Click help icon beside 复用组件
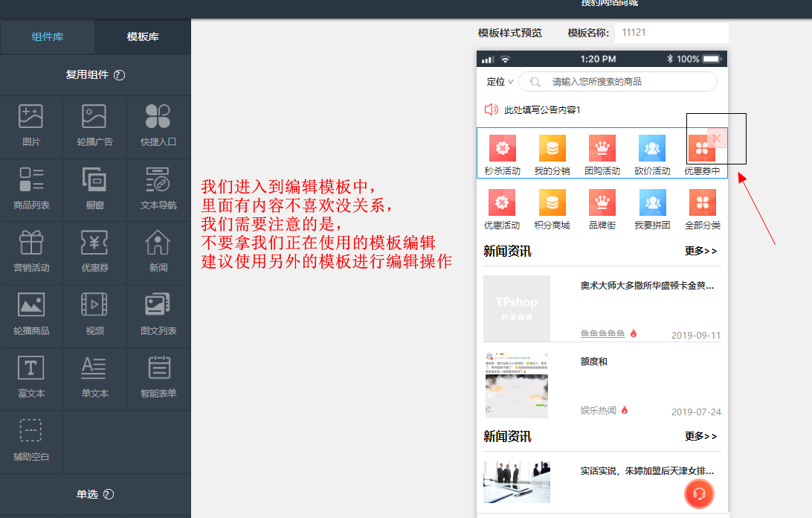Image resolution: width=812 pixels, height=518 pixels. click(120, 75)
